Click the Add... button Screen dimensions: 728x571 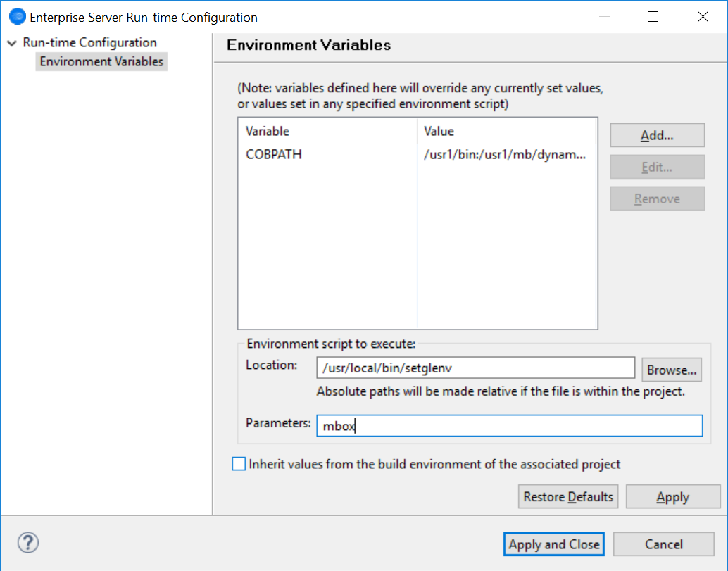tap(657, 135)
